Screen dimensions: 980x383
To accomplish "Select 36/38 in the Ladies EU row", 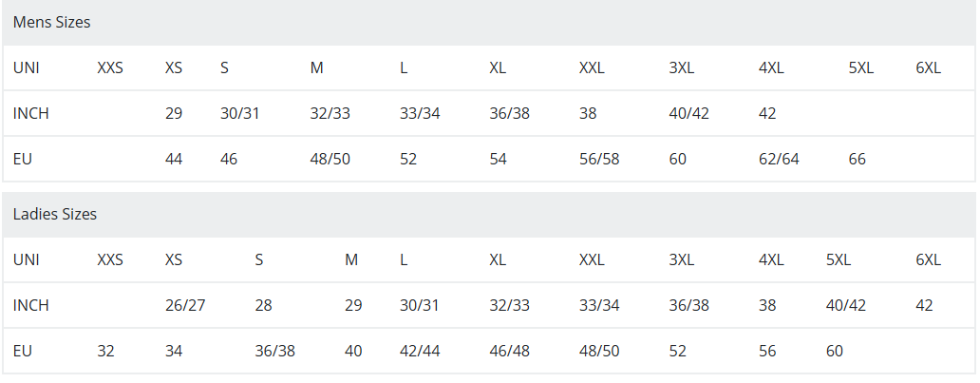I will [x=274, y=351].
